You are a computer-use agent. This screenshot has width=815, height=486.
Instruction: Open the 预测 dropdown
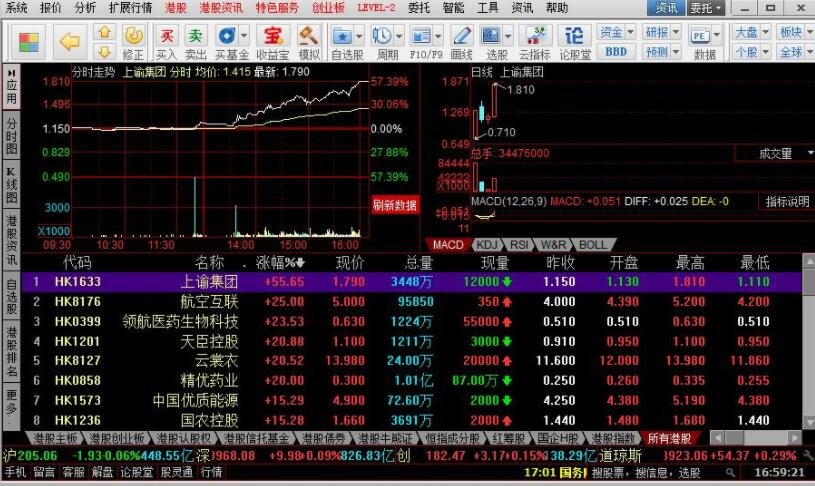[x=662, y=51]
